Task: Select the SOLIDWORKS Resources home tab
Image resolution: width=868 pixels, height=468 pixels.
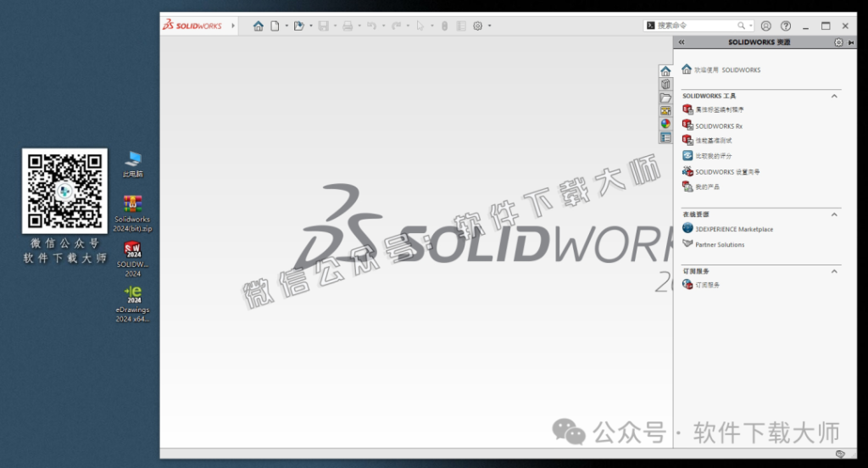Action: tap(665, 71)
